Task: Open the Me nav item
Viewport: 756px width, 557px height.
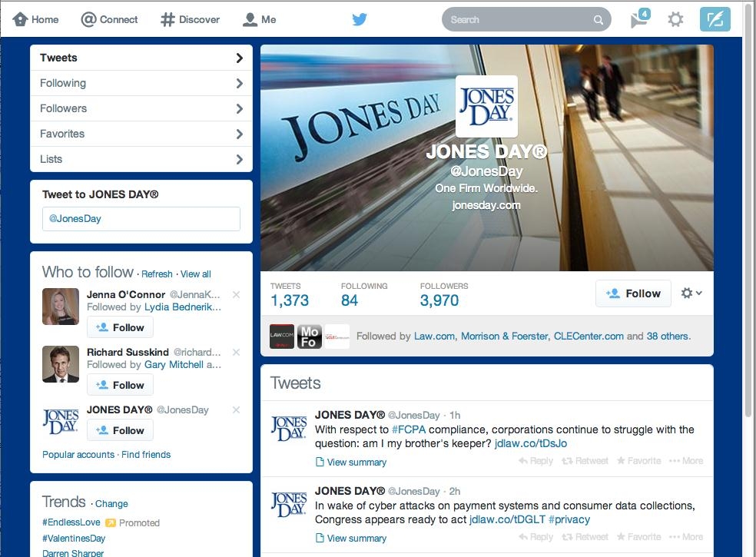Action: (260, 19)
